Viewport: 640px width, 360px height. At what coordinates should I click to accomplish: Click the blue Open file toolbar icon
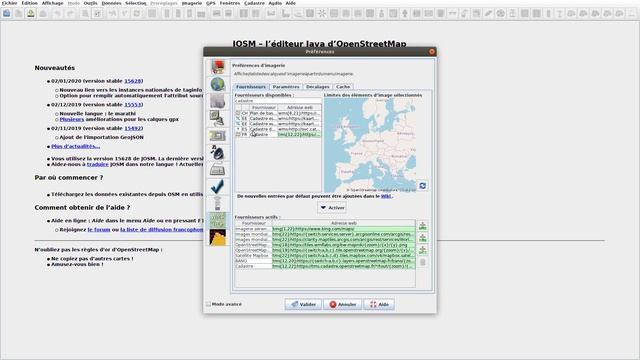point(7,13)
